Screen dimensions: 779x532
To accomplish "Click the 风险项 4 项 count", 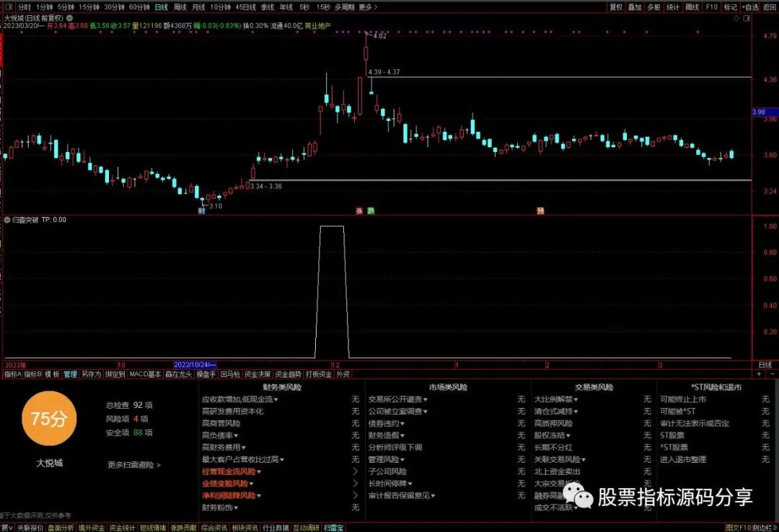I will (127, 419).
